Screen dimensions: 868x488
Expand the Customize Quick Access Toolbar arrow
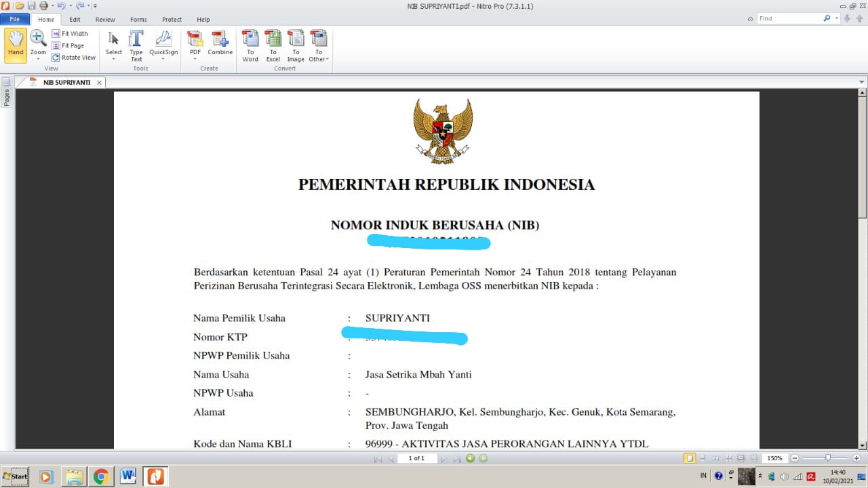coord(95,6)
